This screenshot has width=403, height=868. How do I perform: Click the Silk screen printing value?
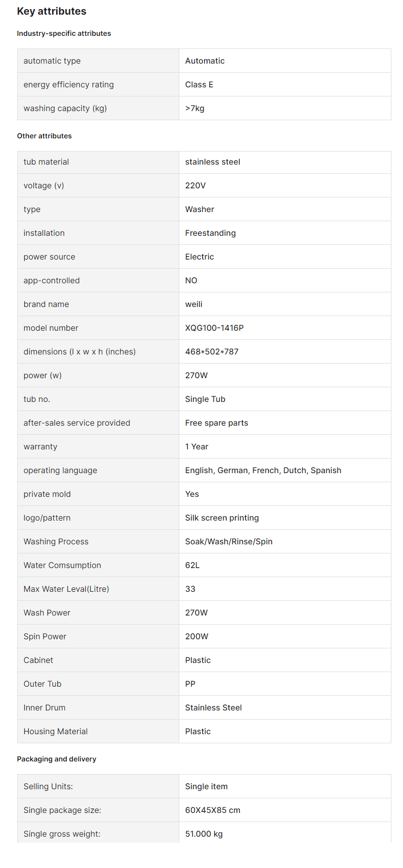pyautogui.click(x=222, y=518)
